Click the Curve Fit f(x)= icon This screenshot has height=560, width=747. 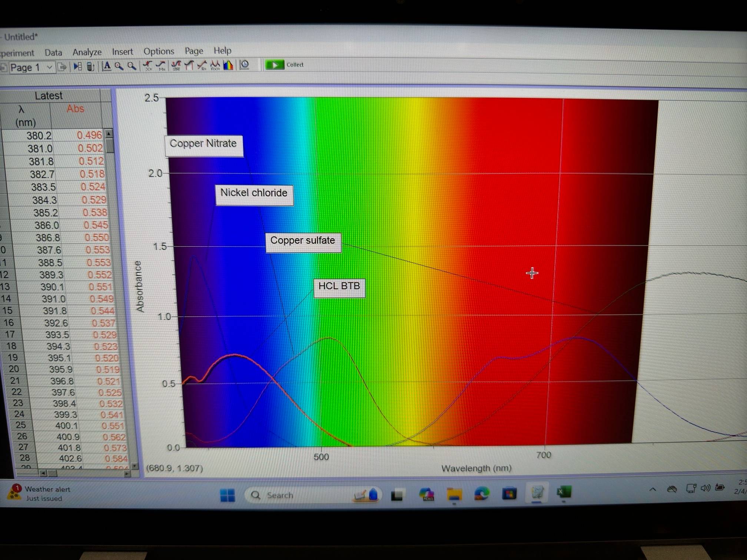[215, 66]
